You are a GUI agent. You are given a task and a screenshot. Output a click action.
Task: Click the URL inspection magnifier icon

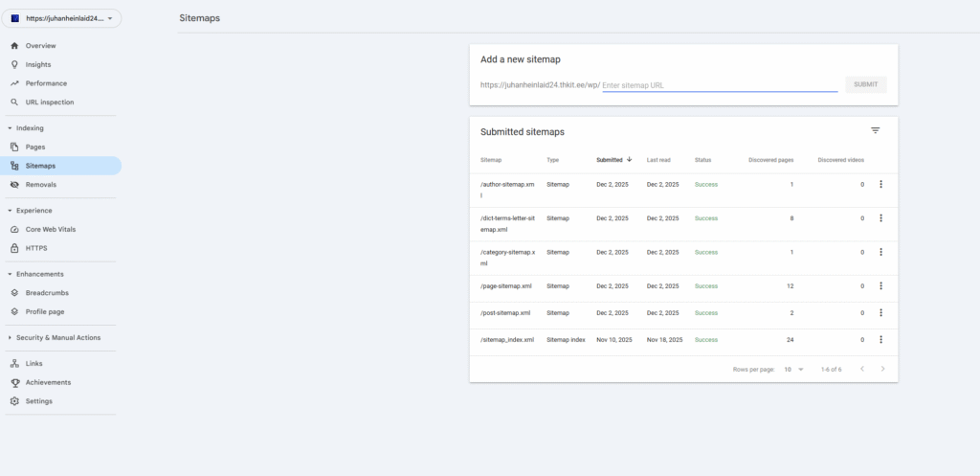point(14,102)
